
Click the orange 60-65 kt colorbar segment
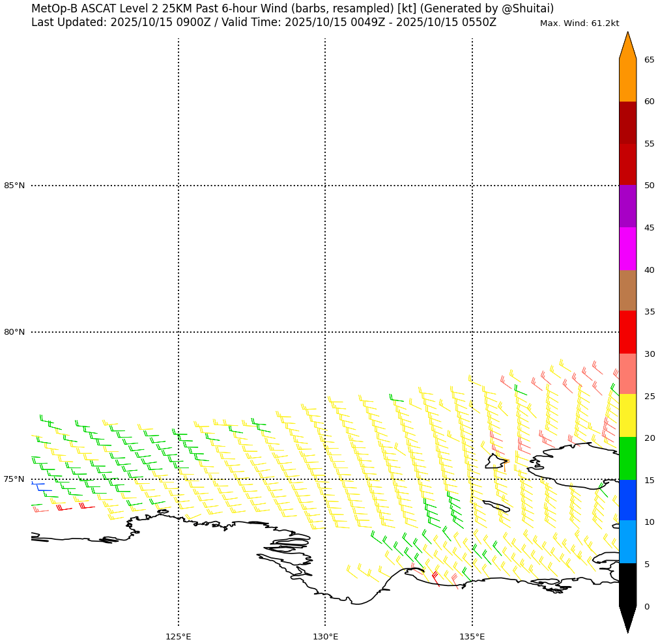pyautogui.click(x=627, y=80)
